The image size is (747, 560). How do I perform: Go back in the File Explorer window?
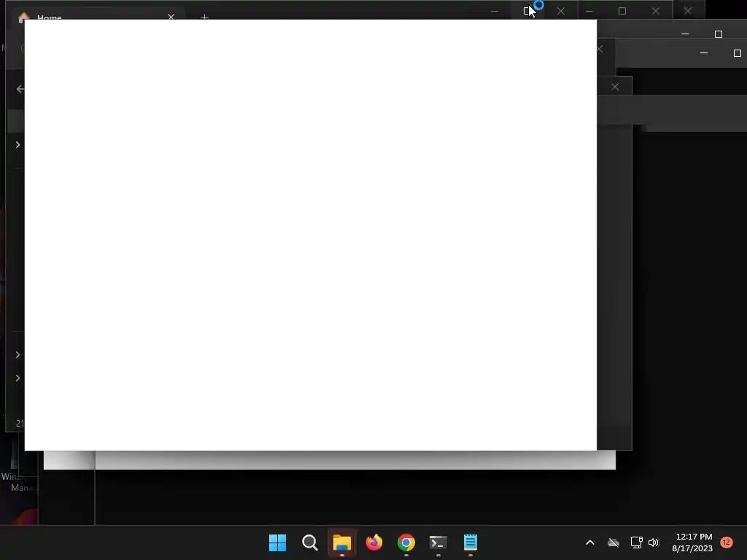coord(20,88)
